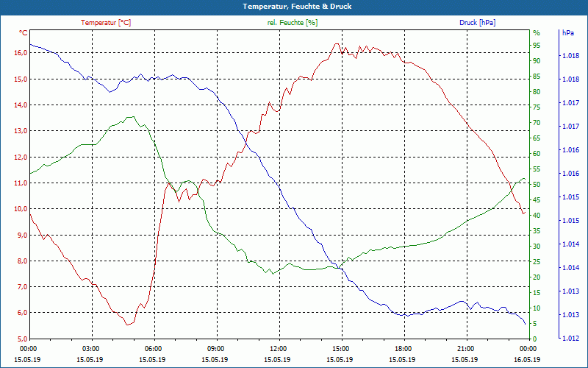
Task: Click the '12:00' time axis label
Action: (x=278, y=348)
